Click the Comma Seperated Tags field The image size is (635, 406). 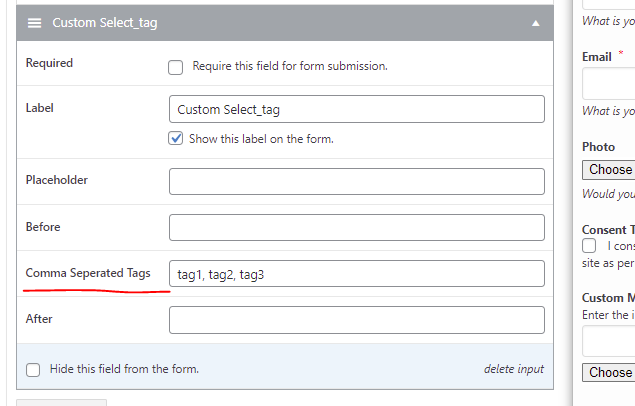(x=357, y=274)
